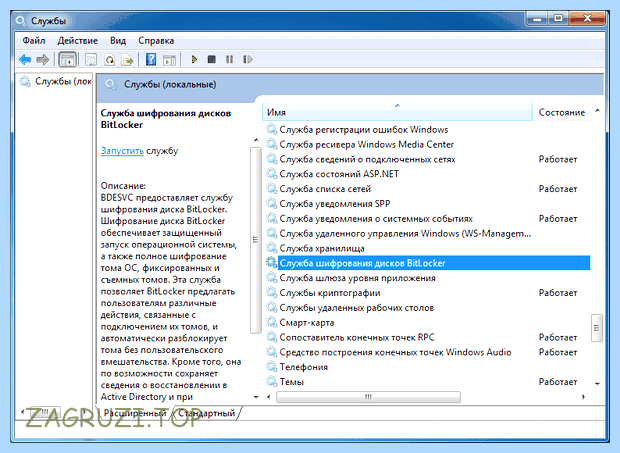Open the Действие menu

pyautogui.click(x=78, y=41)
